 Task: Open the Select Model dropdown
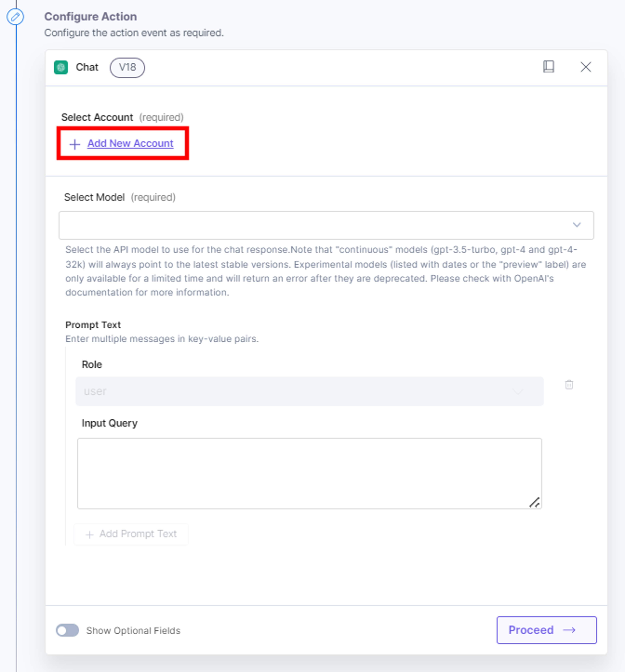tap(326, 225)
